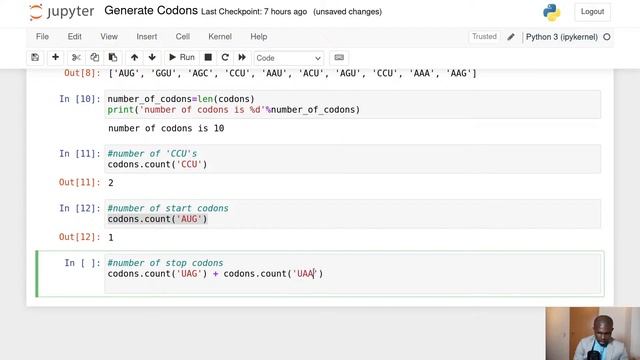Move selected cell down arrow

pyautogui.click(x=152, y=58)
